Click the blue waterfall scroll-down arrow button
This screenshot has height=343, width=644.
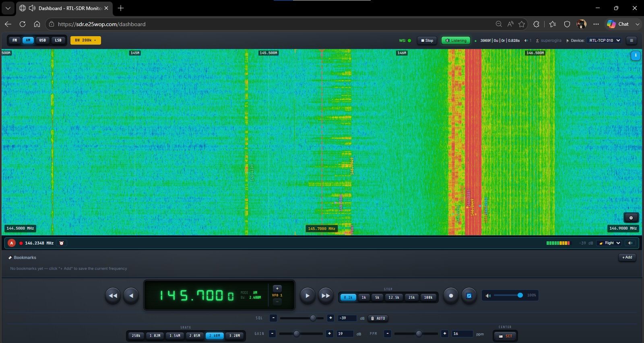(x=636, y=55)
